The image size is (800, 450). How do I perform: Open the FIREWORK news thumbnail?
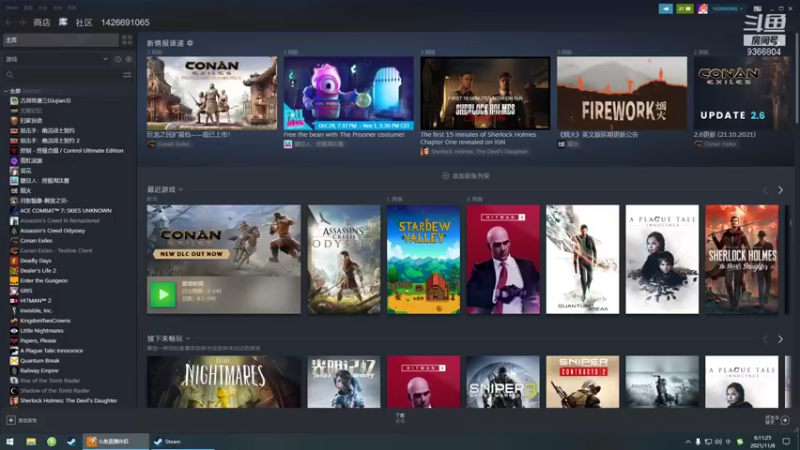(622, 93)
